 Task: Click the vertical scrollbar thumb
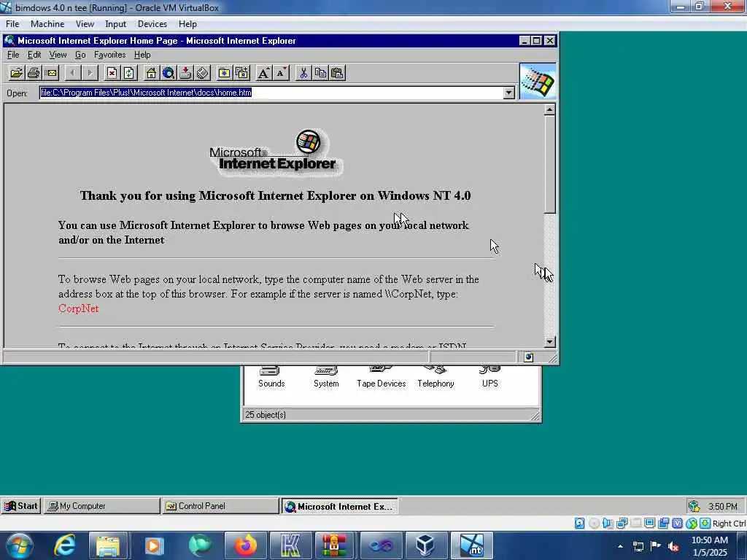(549, 164)
